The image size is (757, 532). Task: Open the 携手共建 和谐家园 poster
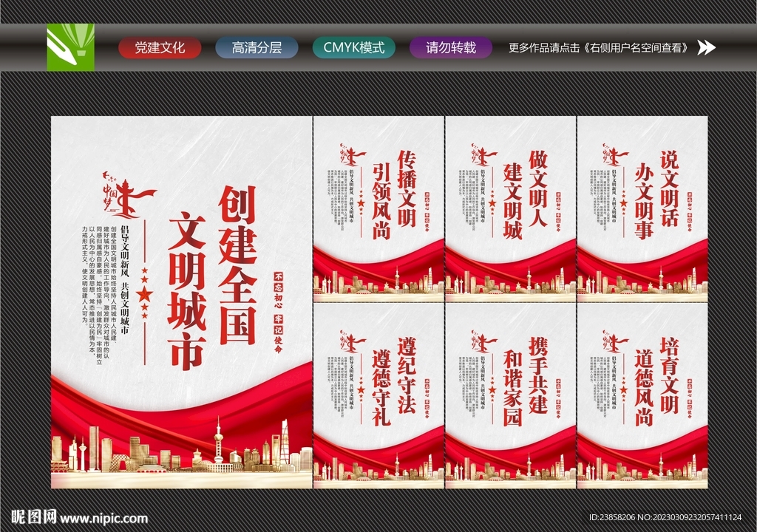point(510,396)
